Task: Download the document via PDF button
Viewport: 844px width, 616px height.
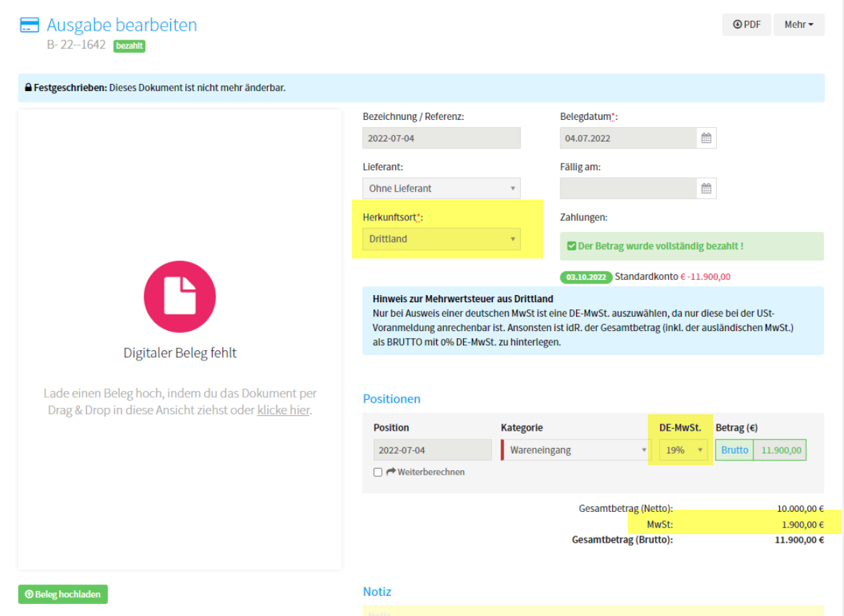Action: (746, 24)
